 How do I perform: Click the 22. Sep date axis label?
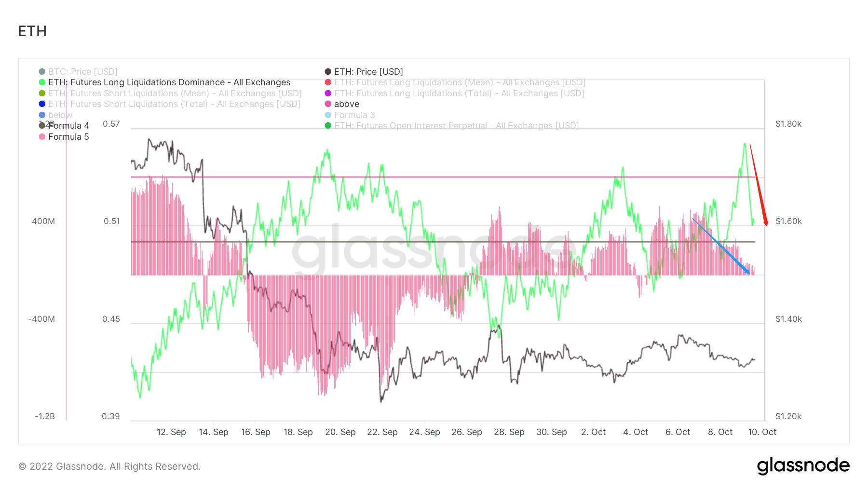[x=382, y=432]
